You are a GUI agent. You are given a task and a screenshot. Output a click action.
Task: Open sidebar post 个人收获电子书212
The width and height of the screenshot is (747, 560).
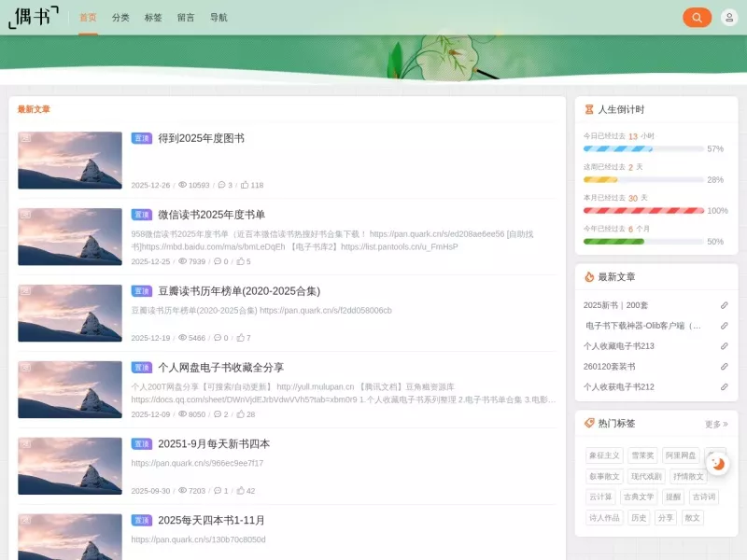(x=619, y=387)
